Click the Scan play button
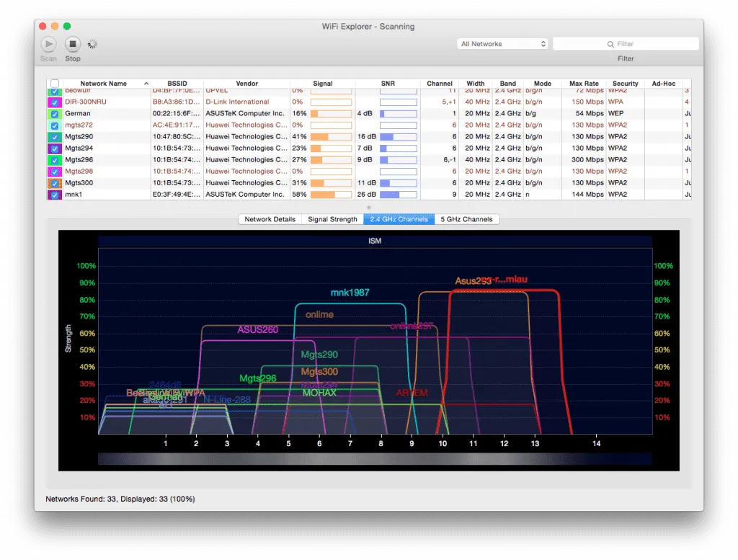 click(48, 44)
